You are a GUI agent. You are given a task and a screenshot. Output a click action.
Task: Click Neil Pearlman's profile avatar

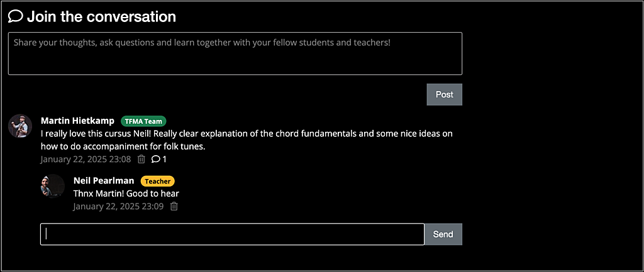[53, 186]
